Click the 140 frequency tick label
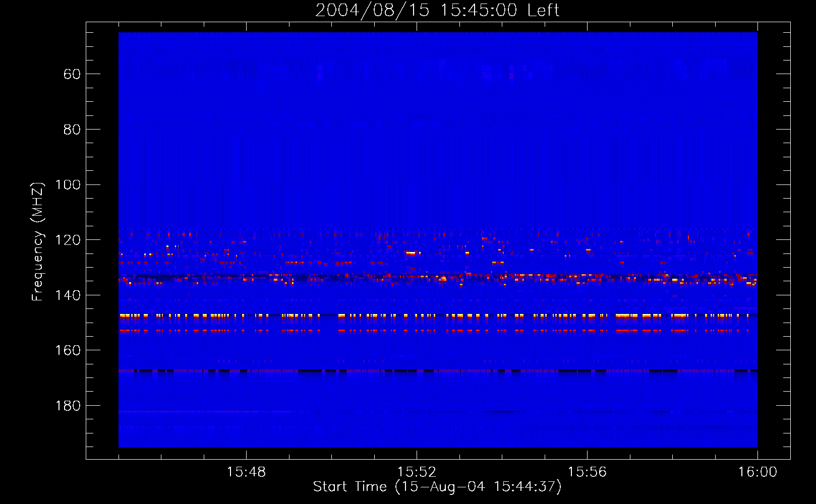This screenshot has width=816, height=504. tap(68, 295)
